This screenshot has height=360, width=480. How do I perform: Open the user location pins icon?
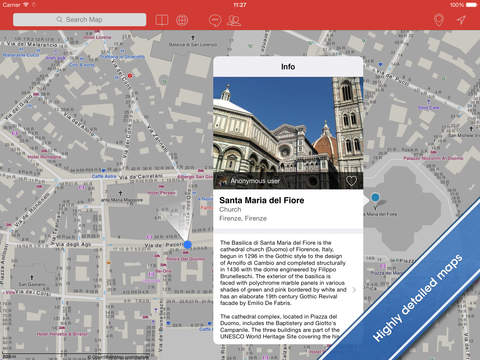pos(234,20)
